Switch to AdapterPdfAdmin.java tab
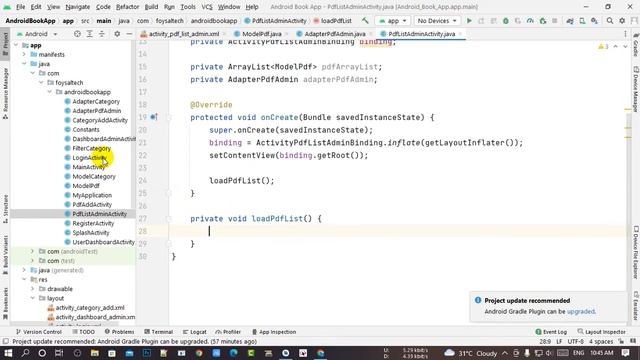Image resolution: width=640 pixels, height=360 pixels. (x=334, y=34)
